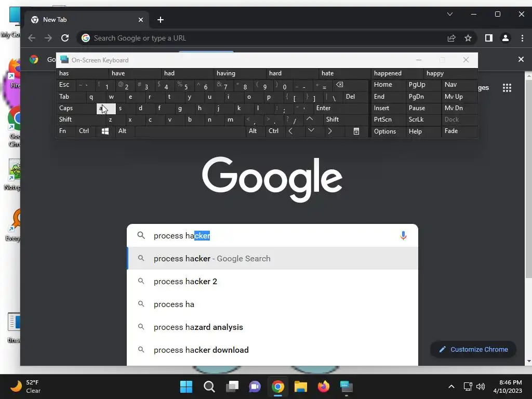Share this page via the share icon
532x399 pixels.
pos(451,38)
